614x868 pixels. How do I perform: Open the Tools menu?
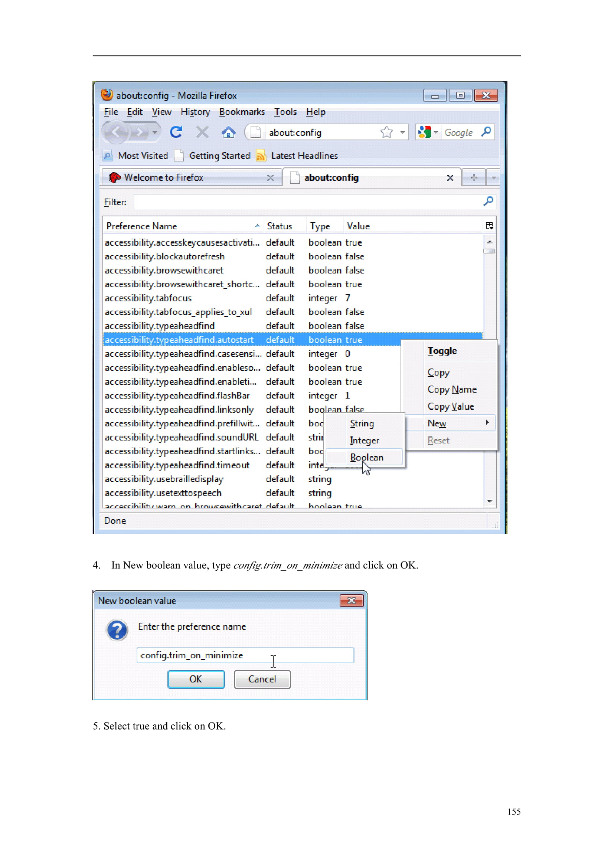[x=285, y=112]
